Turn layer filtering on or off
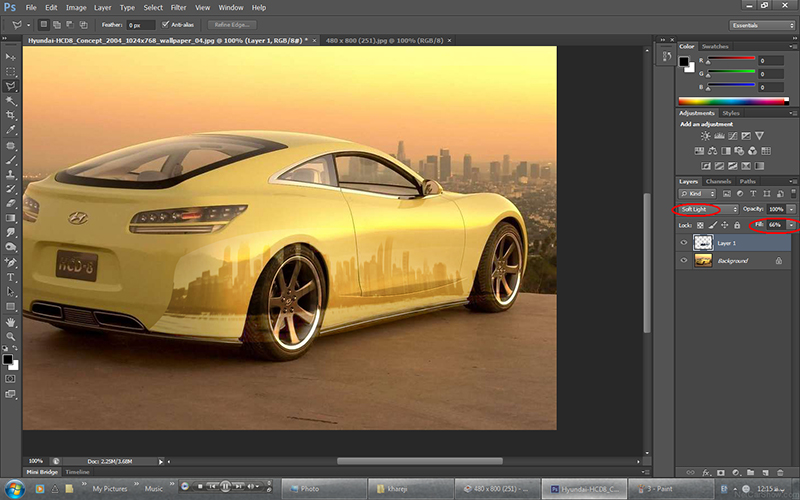 pyautogui.click(x=793, y=193)
